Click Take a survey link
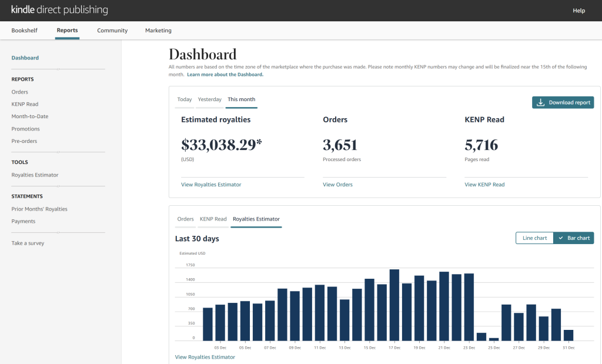Screen dimensions: 602x364 [28, 243]
